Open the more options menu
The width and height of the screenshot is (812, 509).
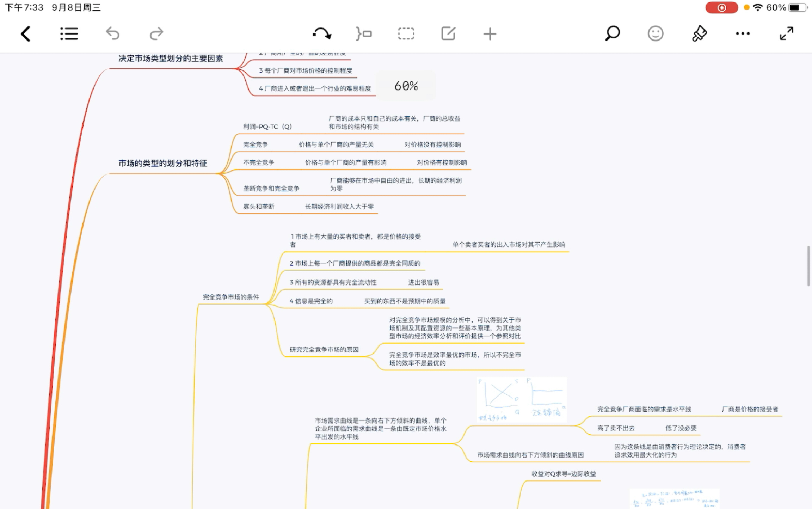coord(743,34)
